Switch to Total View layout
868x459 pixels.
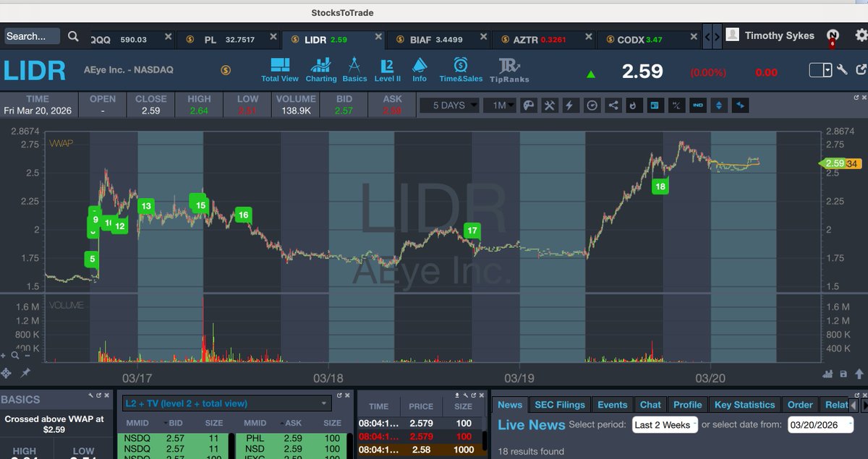[x=280, y=69]
